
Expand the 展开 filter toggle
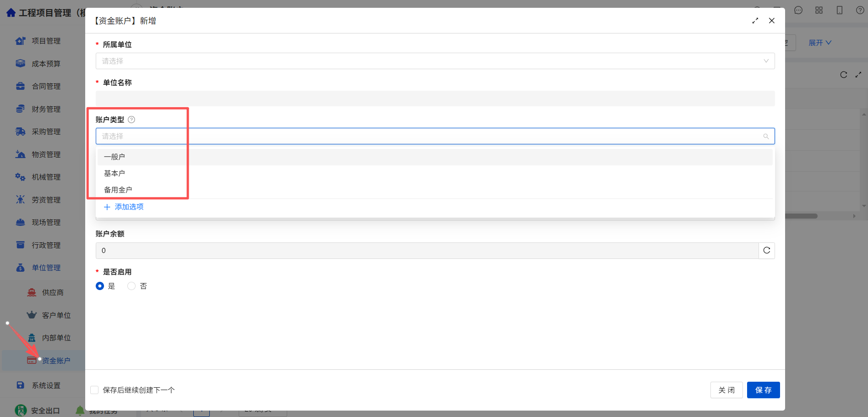click(x=820, y=43)
